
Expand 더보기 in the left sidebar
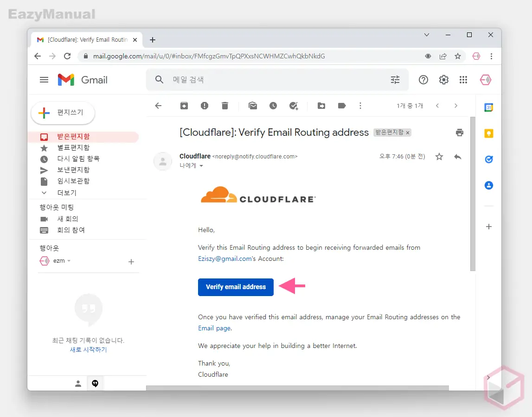tap(66, 193)
